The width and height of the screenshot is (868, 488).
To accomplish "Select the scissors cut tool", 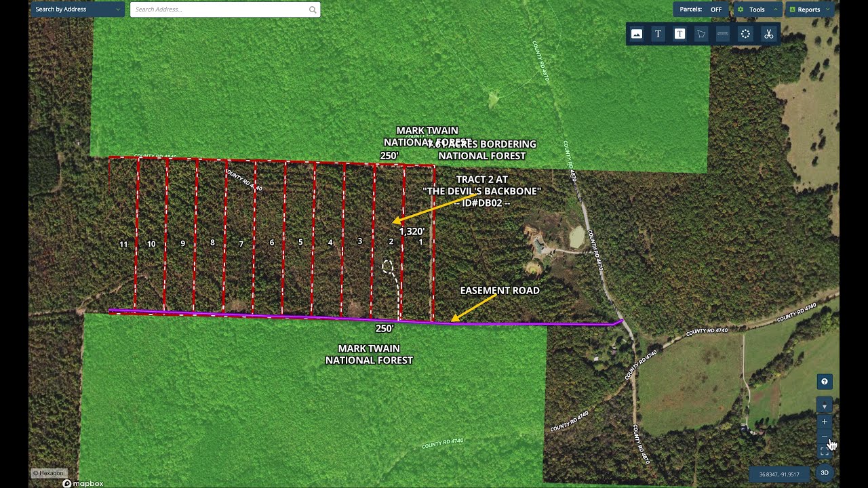I will pos(768,34).
